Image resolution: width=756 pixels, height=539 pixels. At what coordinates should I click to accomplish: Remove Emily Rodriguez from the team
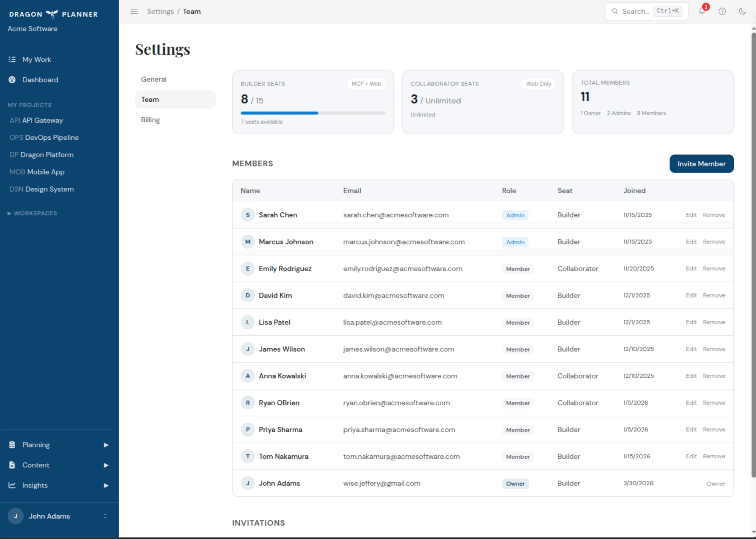pyautogui.click(x=714, y=268)
